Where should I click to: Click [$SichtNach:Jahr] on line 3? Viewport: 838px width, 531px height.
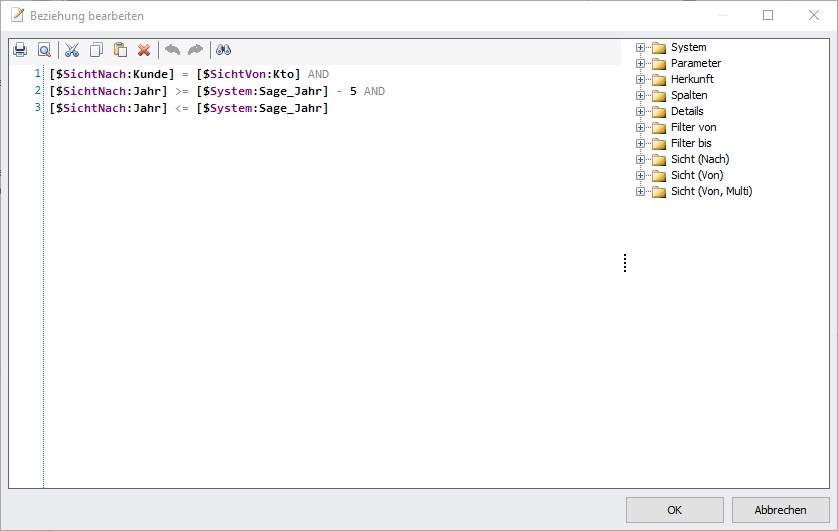tap(108, 108)
